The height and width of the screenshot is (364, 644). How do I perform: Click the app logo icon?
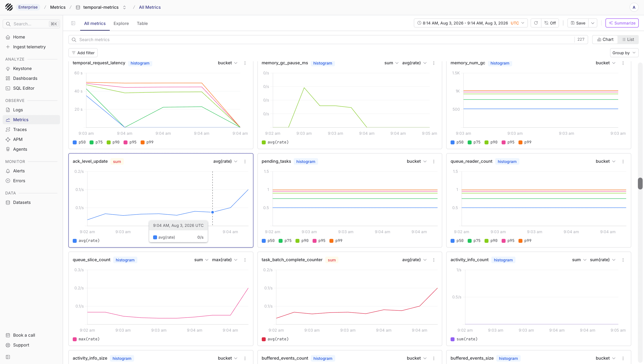tap(9, 7)
